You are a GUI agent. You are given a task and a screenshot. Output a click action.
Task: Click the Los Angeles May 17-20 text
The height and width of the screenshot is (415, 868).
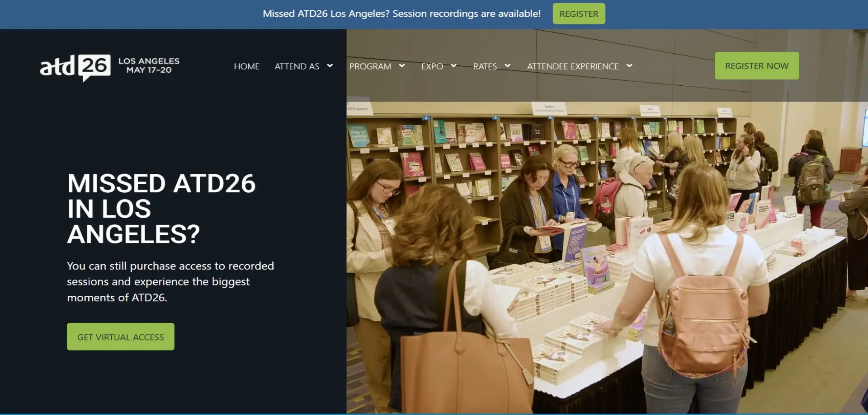click(x=149, y=65)
